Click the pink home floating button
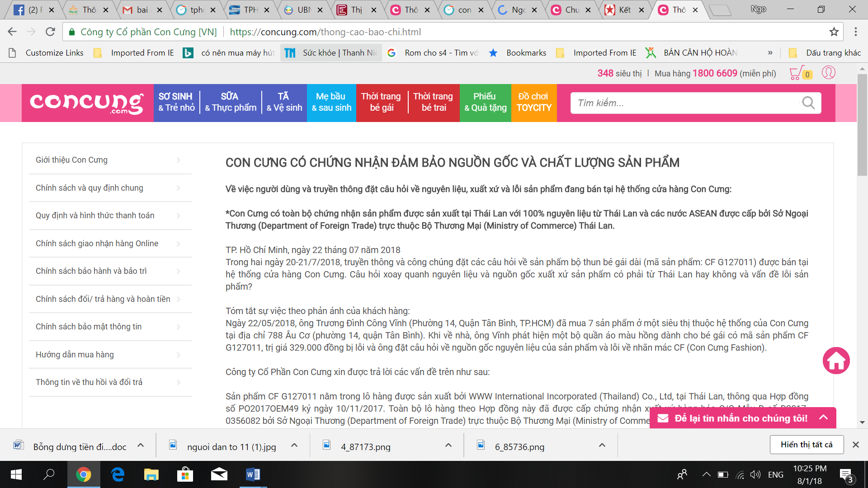868x488 pixels. pos(836,360)
